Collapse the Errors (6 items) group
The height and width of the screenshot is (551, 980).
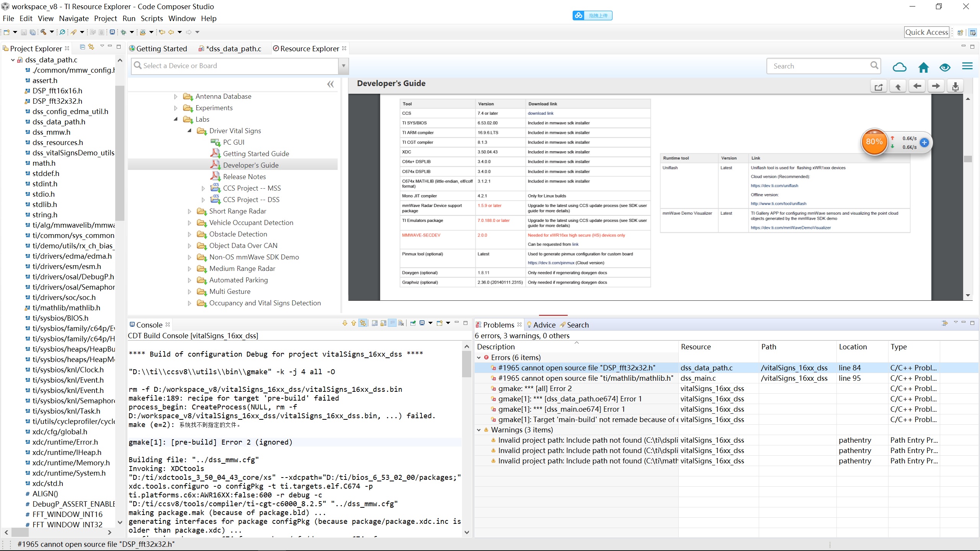coord(479,357)
